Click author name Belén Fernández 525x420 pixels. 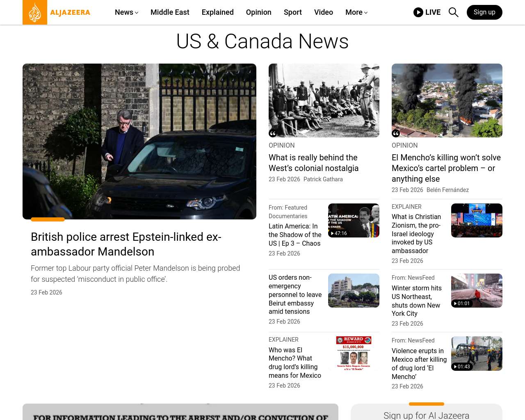point(447,190)
